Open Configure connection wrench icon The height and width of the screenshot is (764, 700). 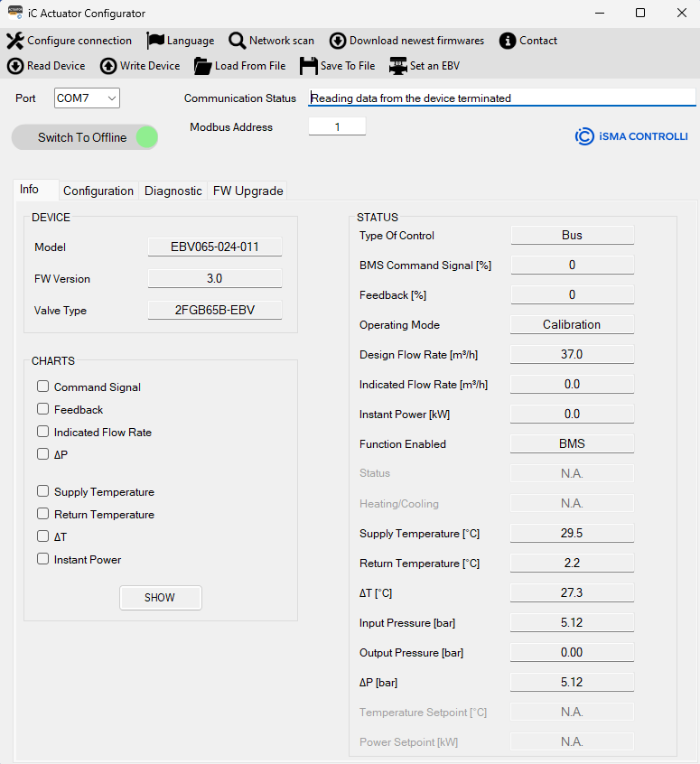click(x=15, y=41)
